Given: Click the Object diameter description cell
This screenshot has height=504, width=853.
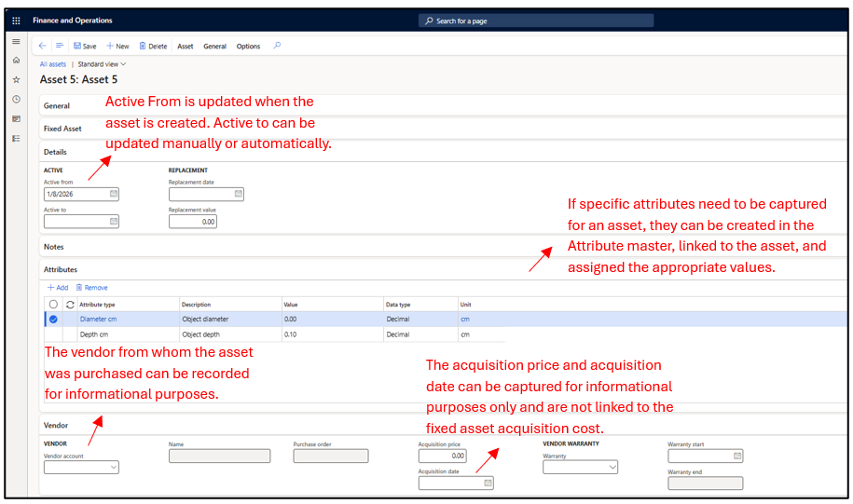Looking at the screenshot, I should point(230,320).
